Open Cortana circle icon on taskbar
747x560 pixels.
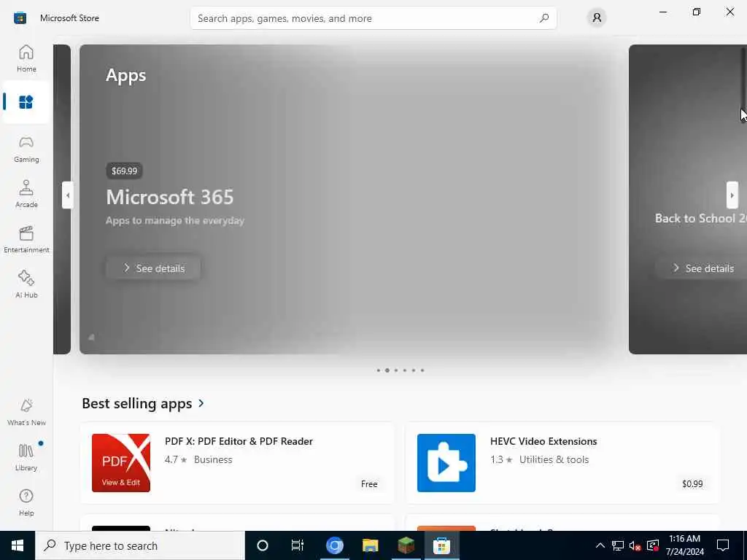click(x=263, y=545)
